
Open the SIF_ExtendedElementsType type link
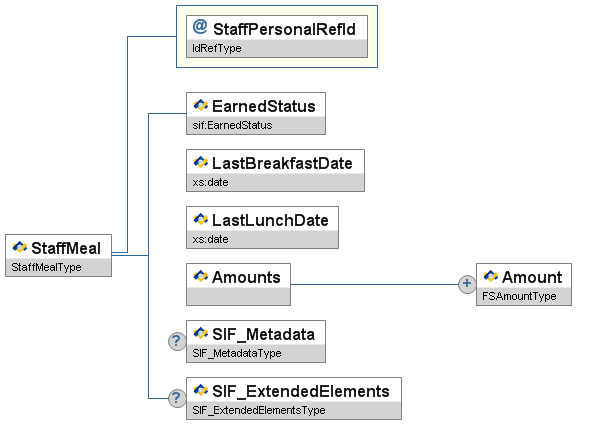tap(259, 410)
